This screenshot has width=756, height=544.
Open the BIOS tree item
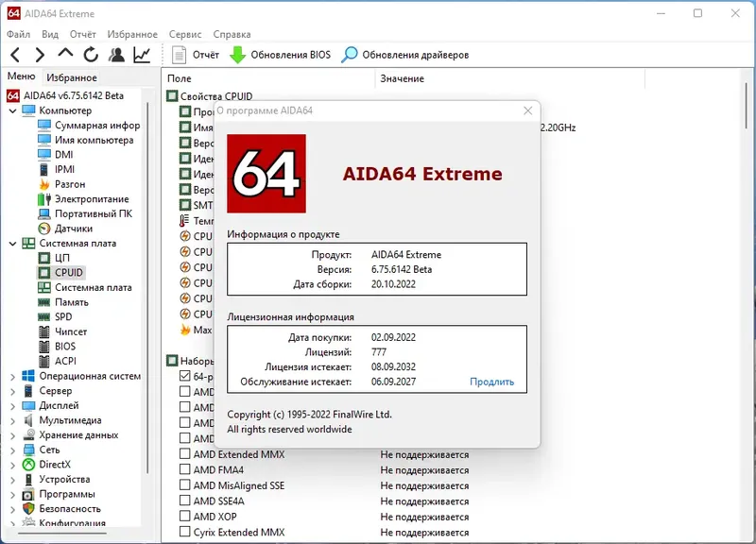pyautogui.click(x=57, y=347)
